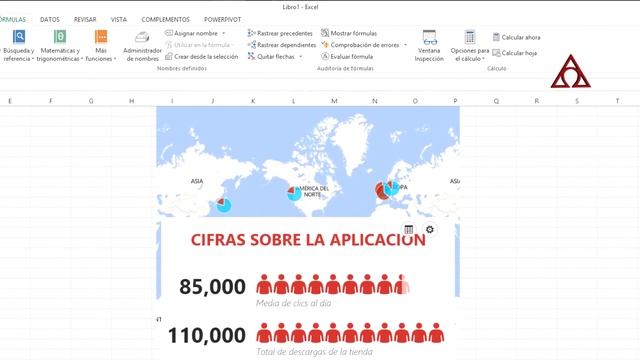Select column Q header
This screenshot has width=640, height=360.
(496, 101)
